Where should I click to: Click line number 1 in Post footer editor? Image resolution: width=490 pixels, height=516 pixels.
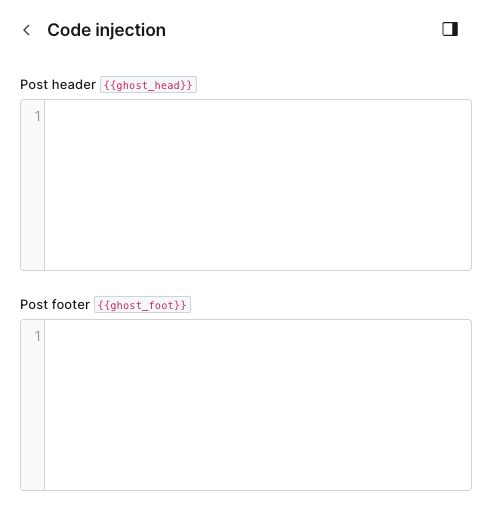(37, 336)
